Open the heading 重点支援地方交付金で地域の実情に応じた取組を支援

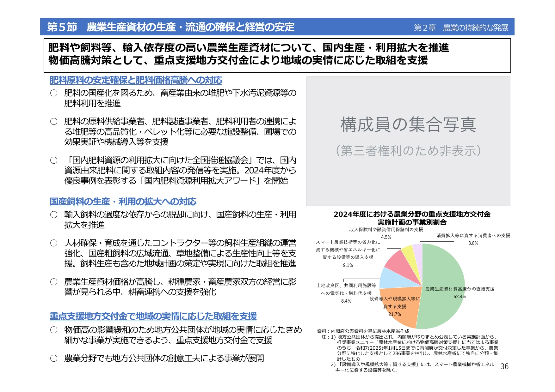[x=153, y=317]
